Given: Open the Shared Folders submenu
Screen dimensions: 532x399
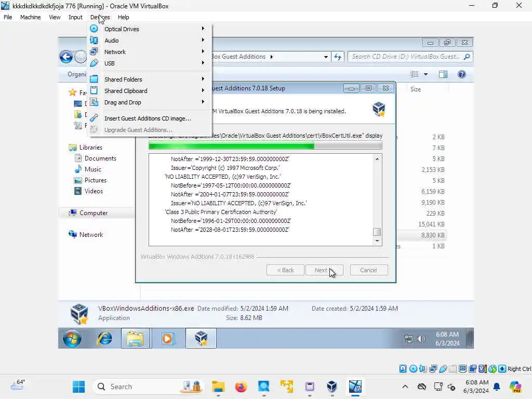Looking at the screenshot, I should tap(149, 79).
